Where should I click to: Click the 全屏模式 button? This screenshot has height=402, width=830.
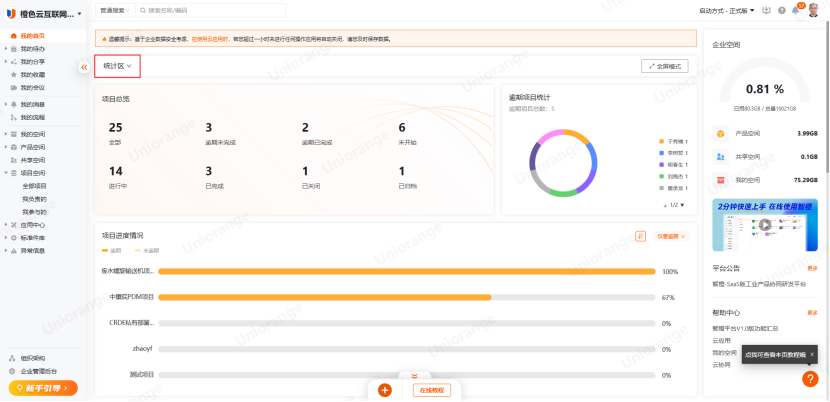click(x=665, y=66)
